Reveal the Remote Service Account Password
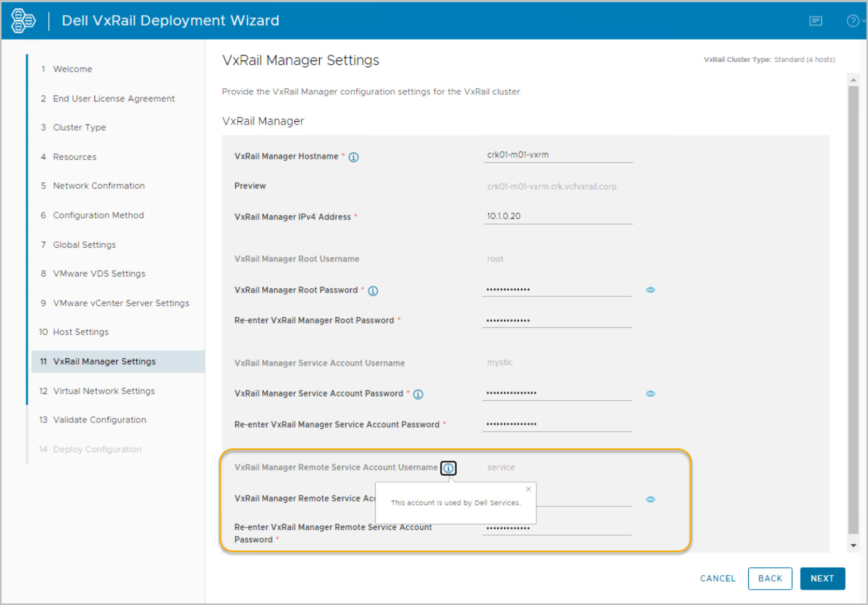The height and width of the screenshot is (605, 868). (x=650, y=499)
